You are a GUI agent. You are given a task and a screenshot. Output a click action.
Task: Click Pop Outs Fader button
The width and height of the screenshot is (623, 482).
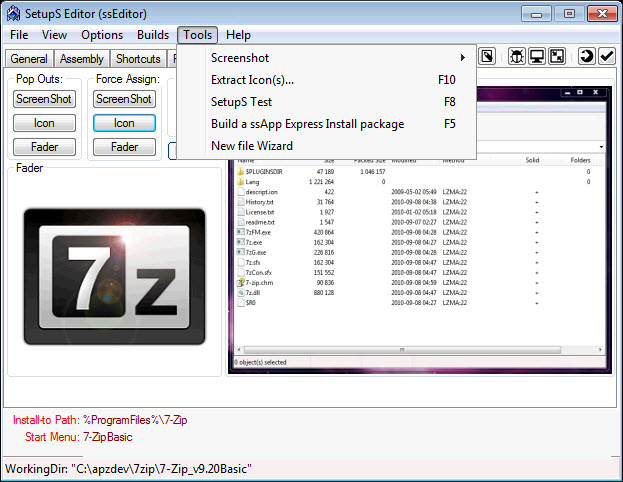click(x=44, y=147)
